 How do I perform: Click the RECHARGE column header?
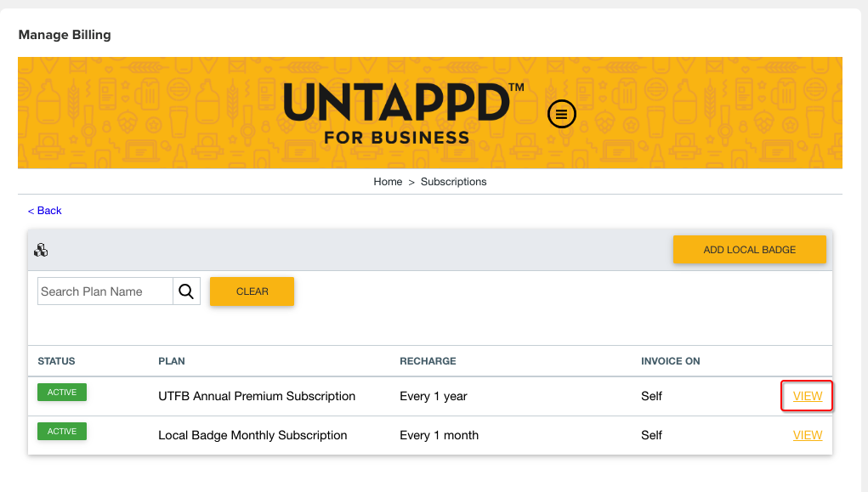[428, 361]
